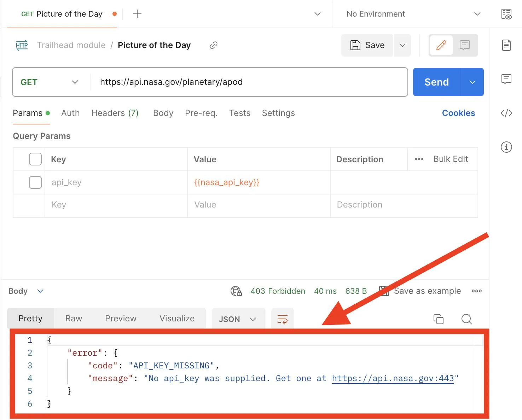
Task: Expand the Send button dropdown arrow
Action: pyautogui.click(x=472, y=82)
